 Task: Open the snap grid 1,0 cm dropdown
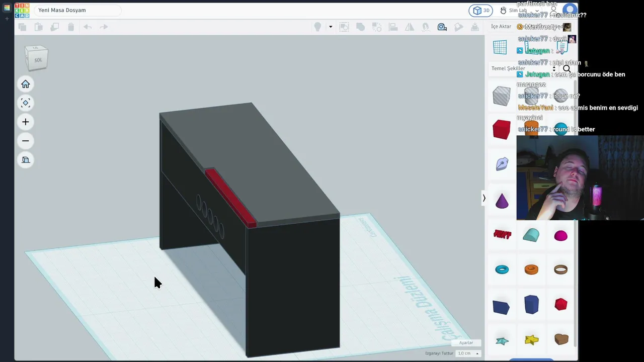pyautogui.click(x=468, y=353)
